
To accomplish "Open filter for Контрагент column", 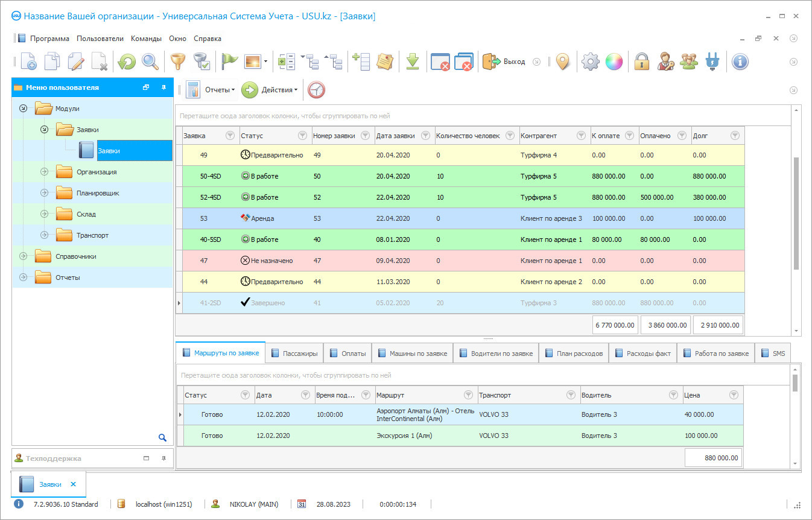I will pyautogui.click(x=581, y=136).
